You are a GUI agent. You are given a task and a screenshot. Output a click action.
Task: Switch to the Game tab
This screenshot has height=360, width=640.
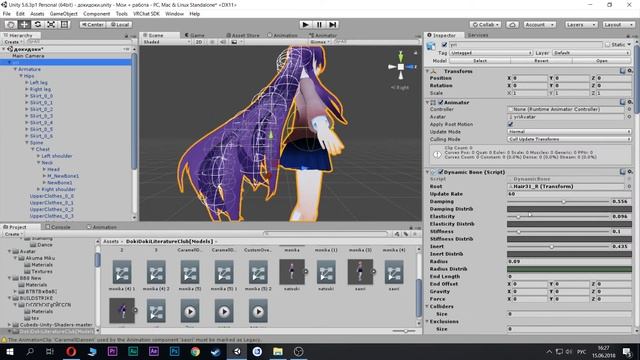(x=195, y=36)
